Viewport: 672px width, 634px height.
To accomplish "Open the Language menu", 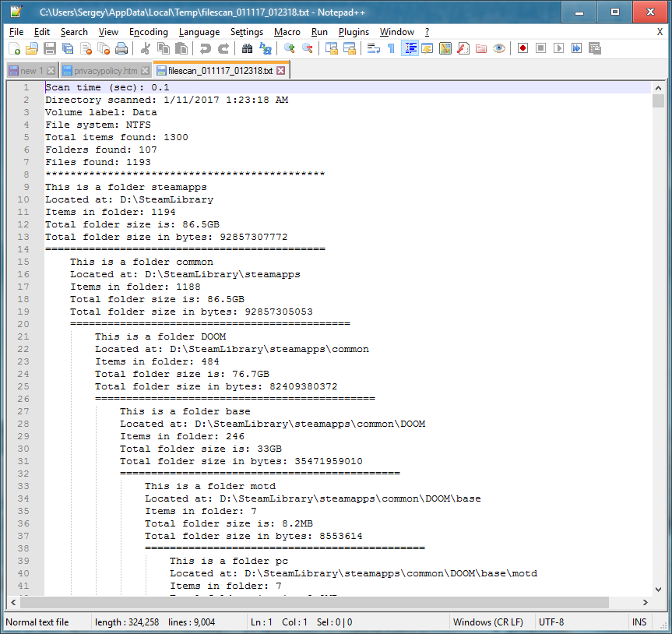I will click(199, 32).
